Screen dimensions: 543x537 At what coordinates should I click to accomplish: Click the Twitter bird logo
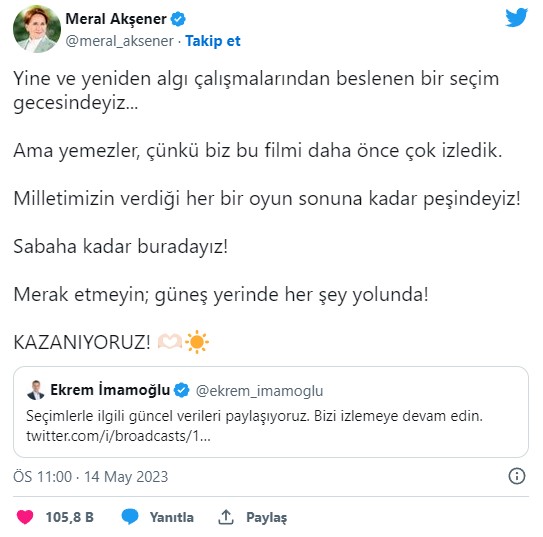(x=516, y=18)
